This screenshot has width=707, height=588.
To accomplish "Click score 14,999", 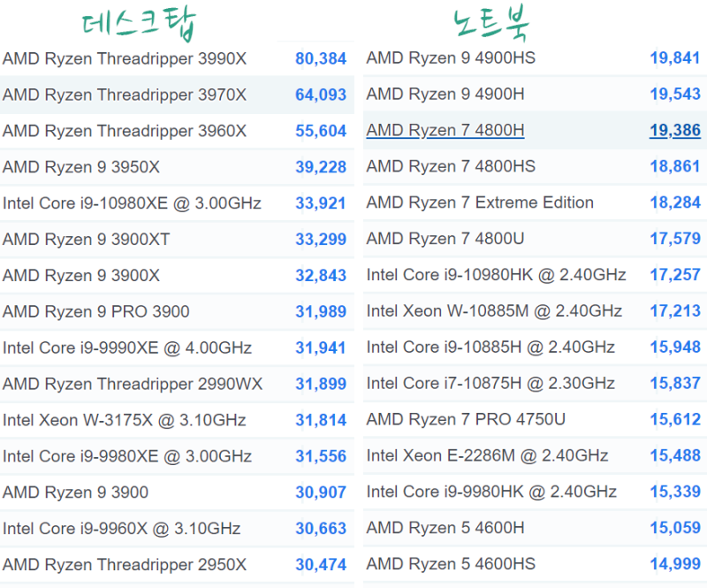I will (675, 563).
